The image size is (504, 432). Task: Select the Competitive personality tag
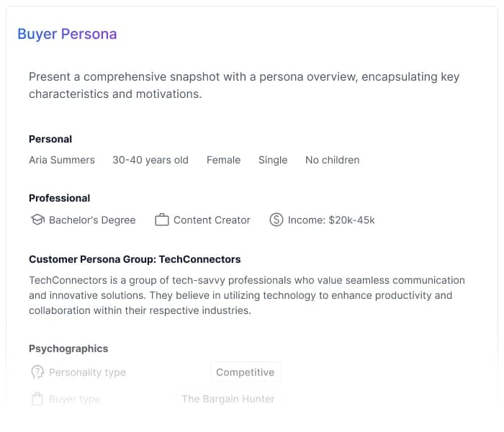tap(245, 372)
